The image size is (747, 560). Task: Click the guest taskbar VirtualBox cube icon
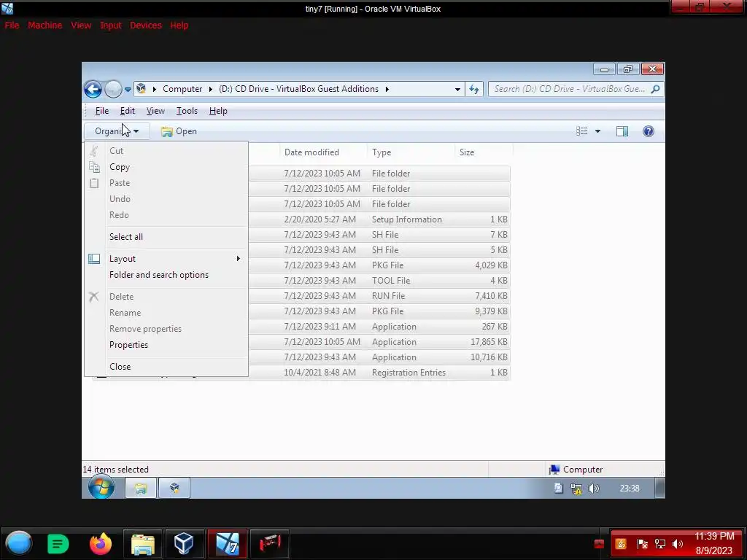(x=174, y=488)
